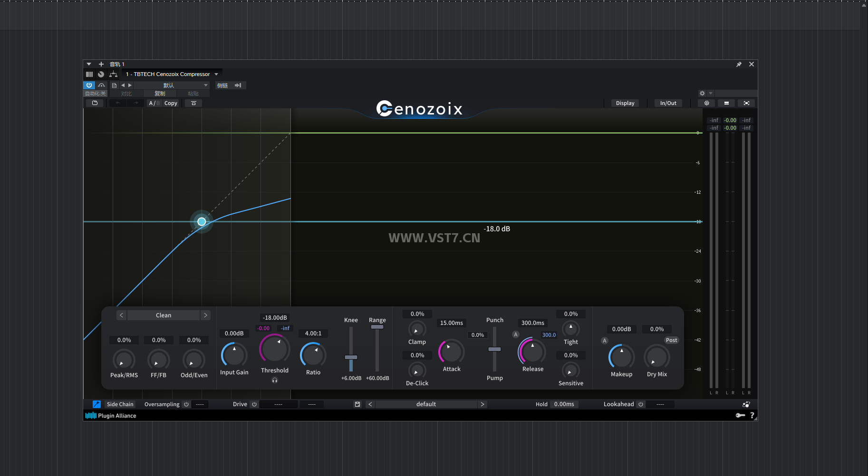Click the fullscreen view icon
Image resolution: width=868 pixels, height=476 pixels.
tap(746, 103)
